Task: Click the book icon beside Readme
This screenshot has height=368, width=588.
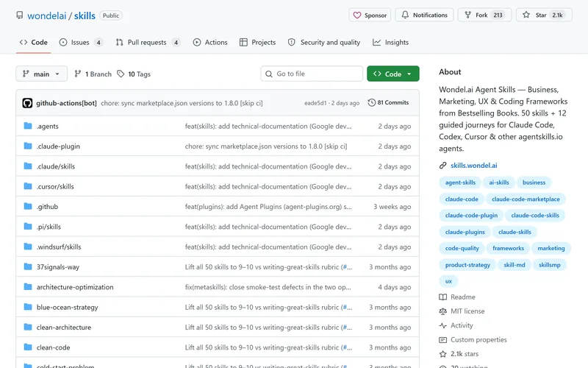Action: click(x=443, y=297)
